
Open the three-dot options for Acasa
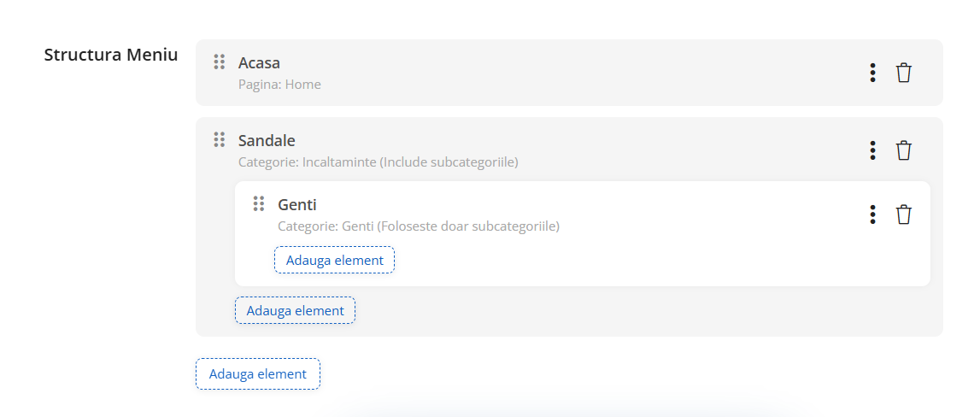coord(872,73)
